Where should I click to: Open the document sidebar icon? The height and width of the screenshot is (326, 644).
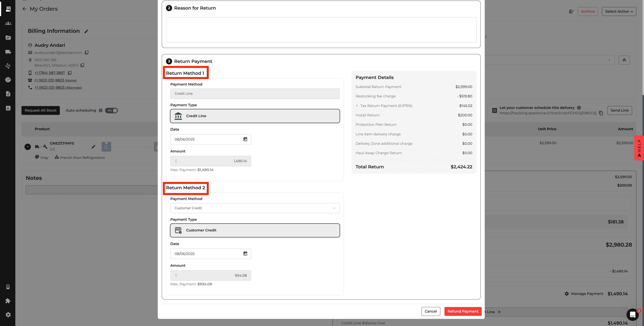click(x=8, y=94)
